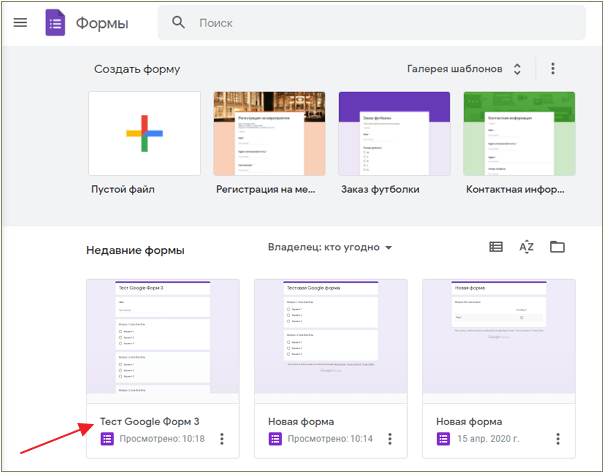Open the main hamburger menu
This screenshot has height=473, width=604.
point(20,23)
